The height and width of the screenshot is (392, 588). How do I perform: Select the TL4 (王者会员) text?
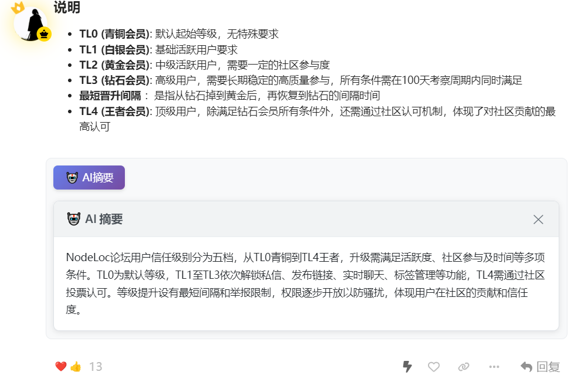[x=114, y=111]
